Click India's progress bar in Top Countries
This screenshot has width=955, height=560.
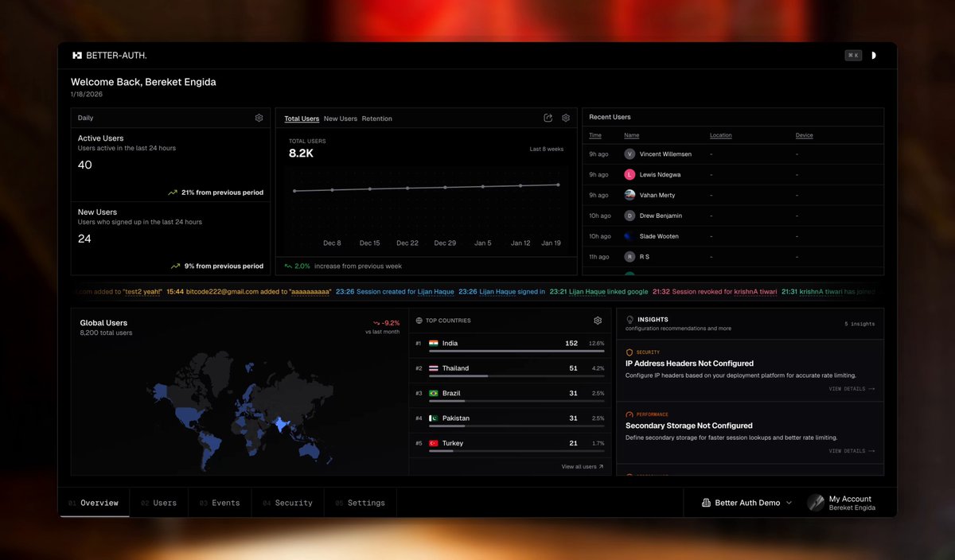(x=516, y=351)
